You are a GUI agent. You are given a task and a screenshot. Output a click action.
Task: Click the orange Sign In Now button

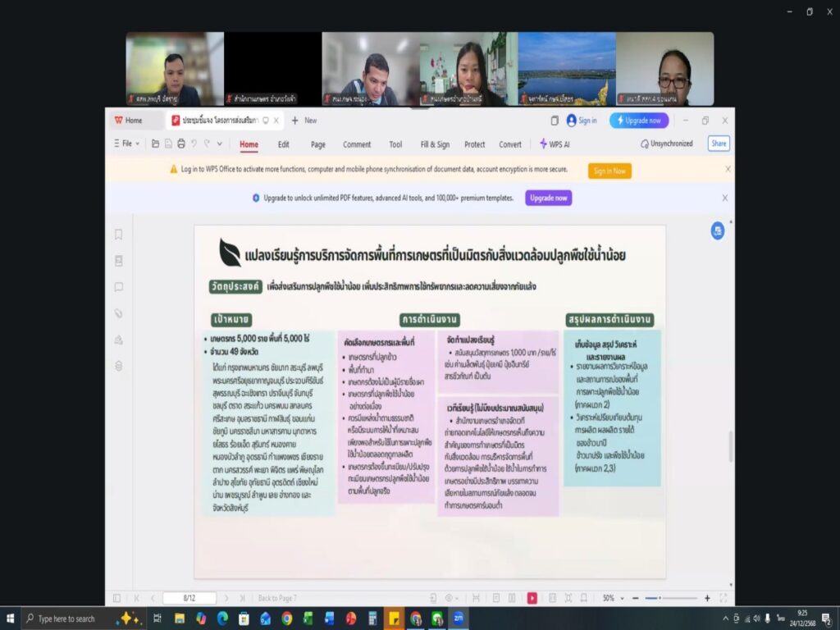[x=609, y=171]
